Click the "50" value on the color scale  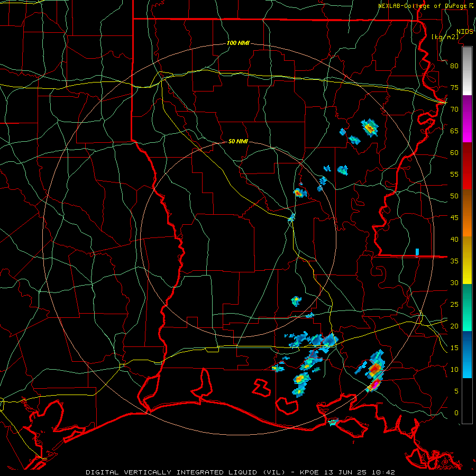click(454, 196)
